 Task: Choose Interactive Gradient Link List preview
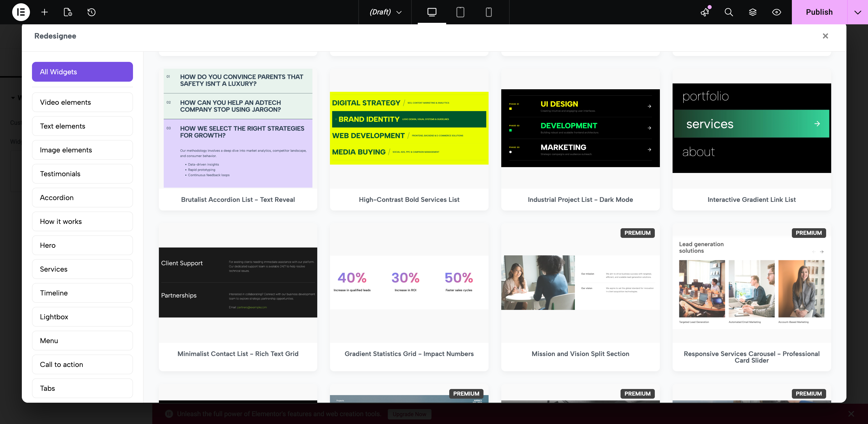pyautogui.click(x=752, y=128)
